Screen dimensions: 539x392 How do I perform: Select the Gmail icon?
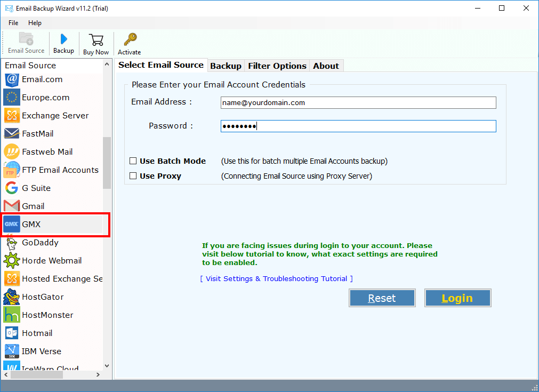(x=12, y=206)
